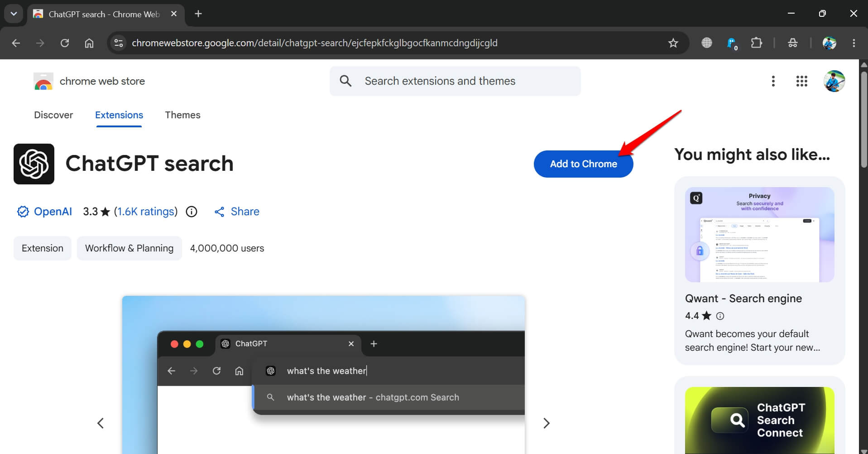Open the web store more options menu
The height and width of the screenshot is (454, 868).
[x=773, y=81]
